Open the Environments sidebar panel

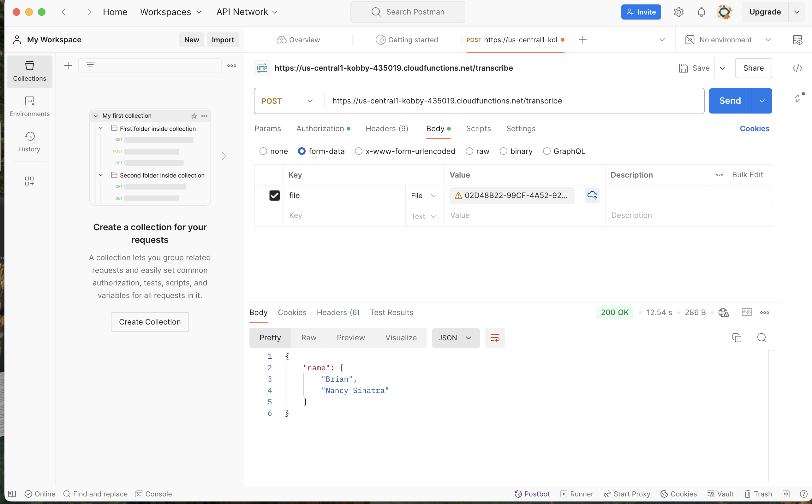29,106
